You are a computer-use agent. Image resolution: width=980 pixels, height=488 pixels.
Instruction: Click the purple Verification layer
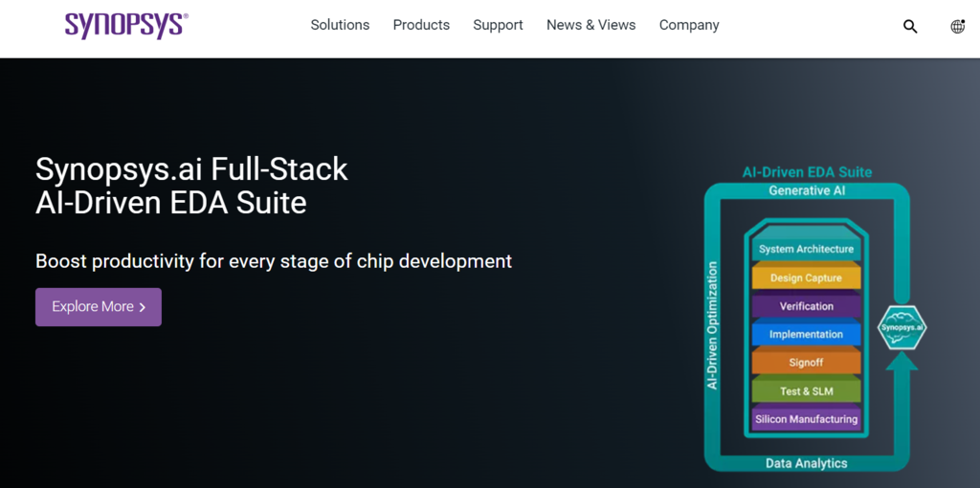pos(806,306)
